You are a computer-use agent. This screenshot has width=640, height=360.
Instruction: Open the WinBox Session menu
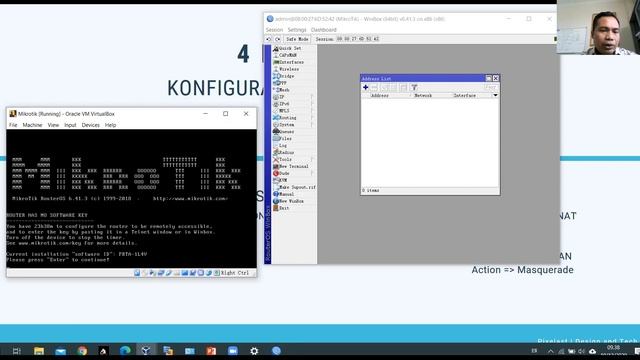tap(274, 30)
